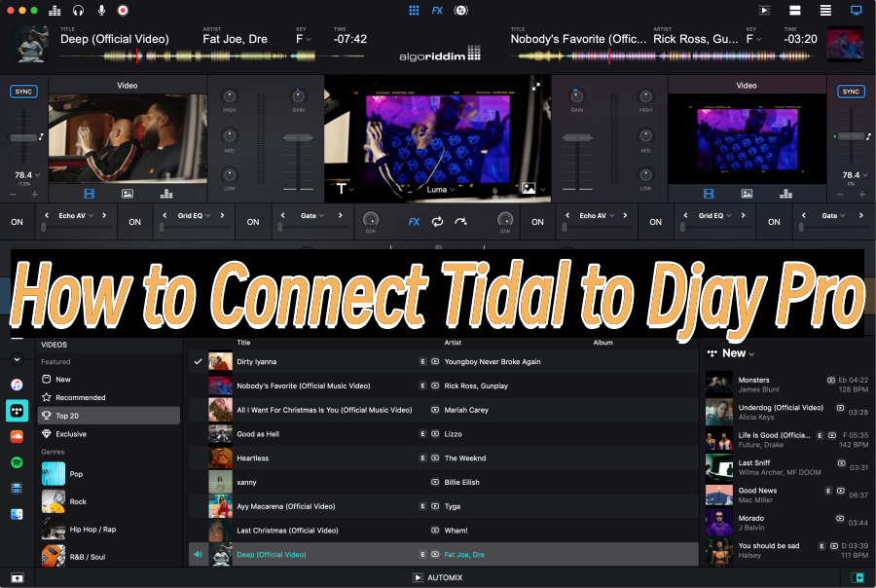Select the image icon under right deck video
The height and width of the screenshot is (588, 876).
pos(747,194)
